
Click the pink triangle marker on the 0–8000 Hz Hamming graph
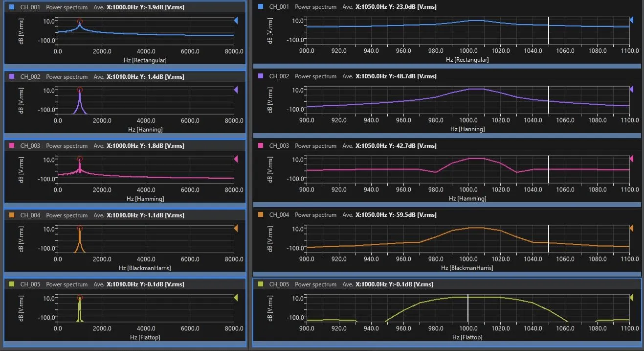point(236,159)
